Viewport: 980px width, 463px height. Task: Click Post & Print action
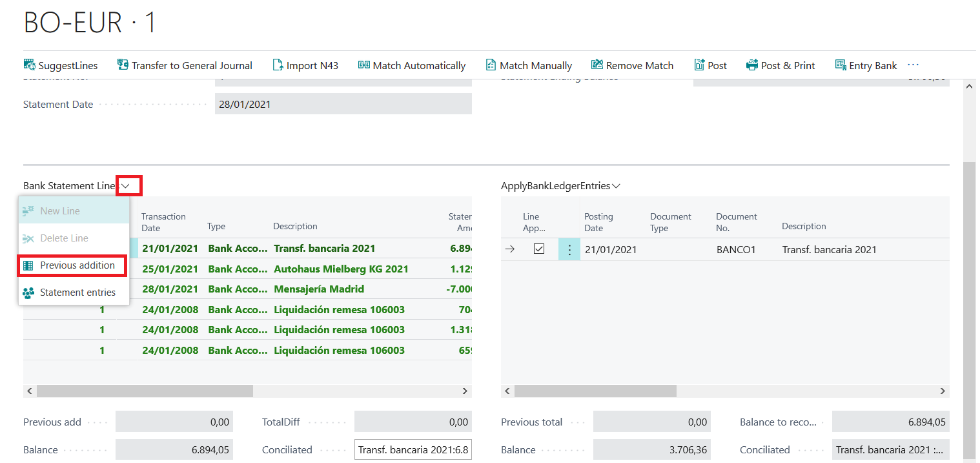tap(781, 65)
